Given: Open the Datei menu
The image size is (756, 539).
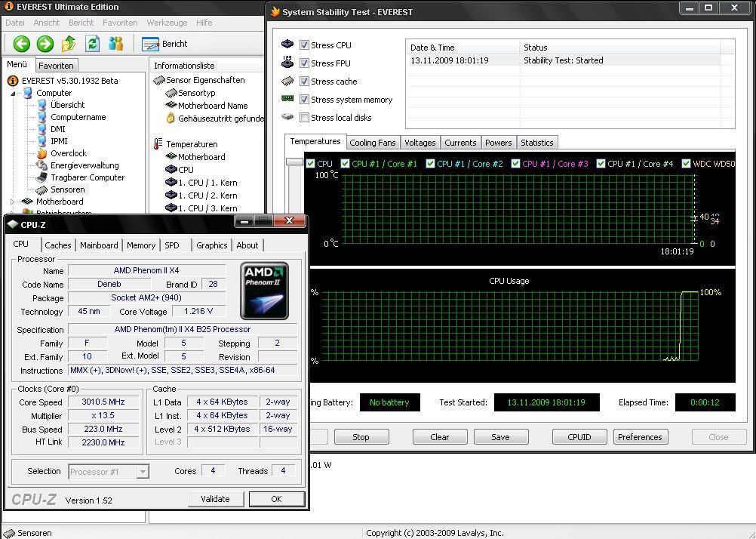Looking at the screenshot, I should tap(15, 23).
